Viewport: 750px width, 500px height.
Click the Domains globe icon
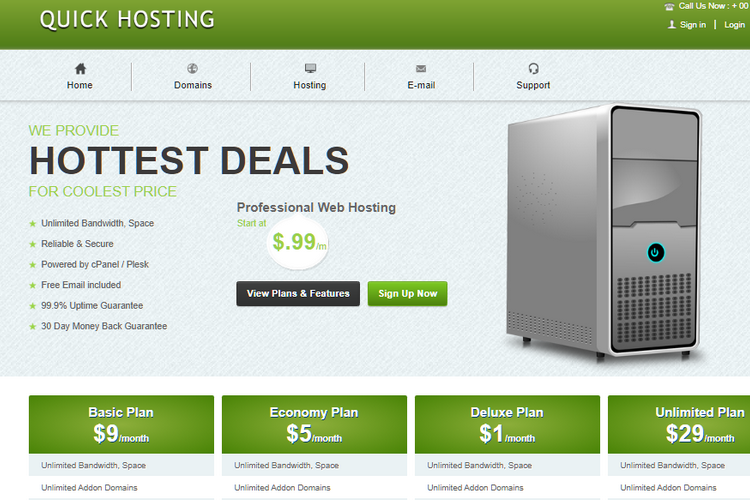[192, 68]
